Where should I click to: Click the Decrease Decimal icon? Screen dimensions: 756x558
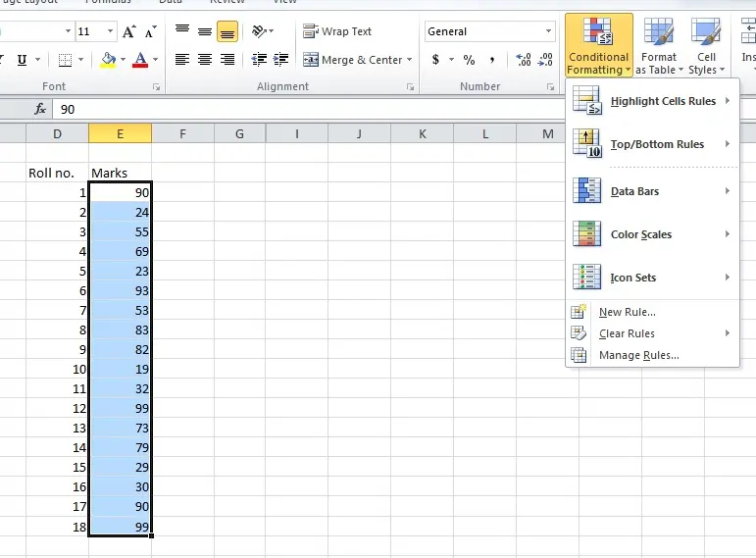click(x=545, y=60)
